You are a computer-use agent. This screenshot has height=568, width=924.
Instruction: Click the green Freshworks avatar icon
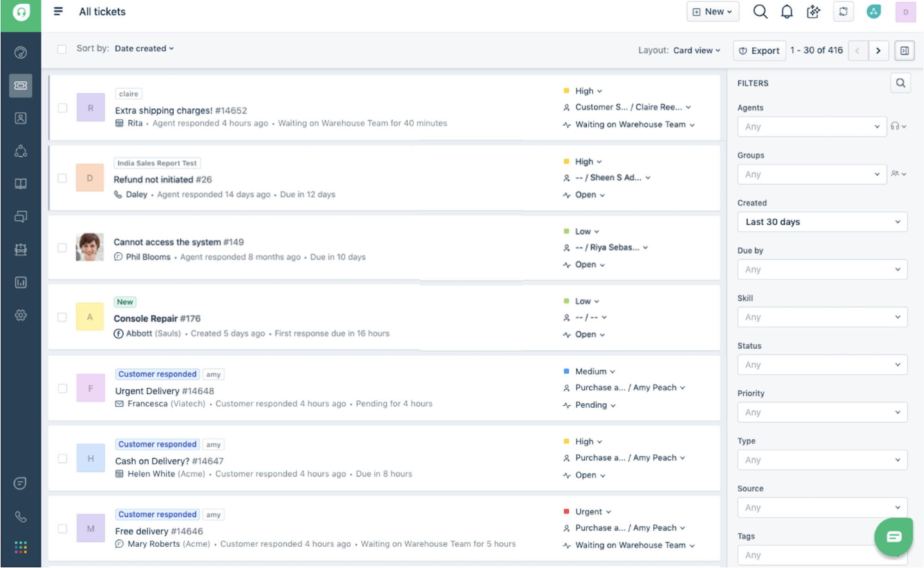coord(873,12)
